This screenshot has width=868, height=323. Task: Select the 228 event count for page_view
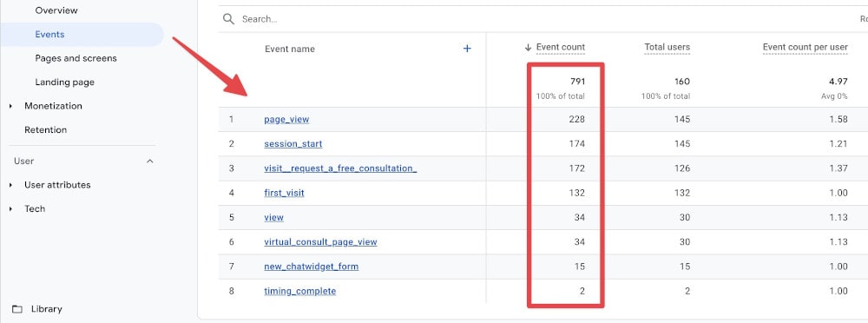(x=577, y=119)
